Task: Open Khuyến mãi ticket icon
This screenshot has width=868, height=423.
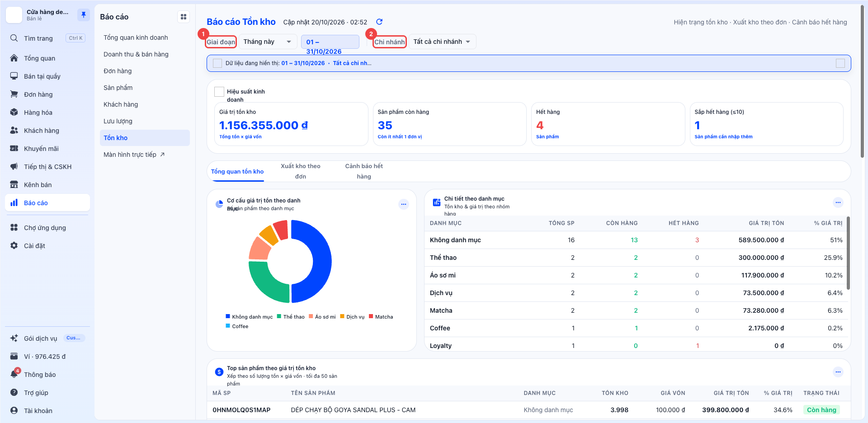Action: click(x=14, y=149)
